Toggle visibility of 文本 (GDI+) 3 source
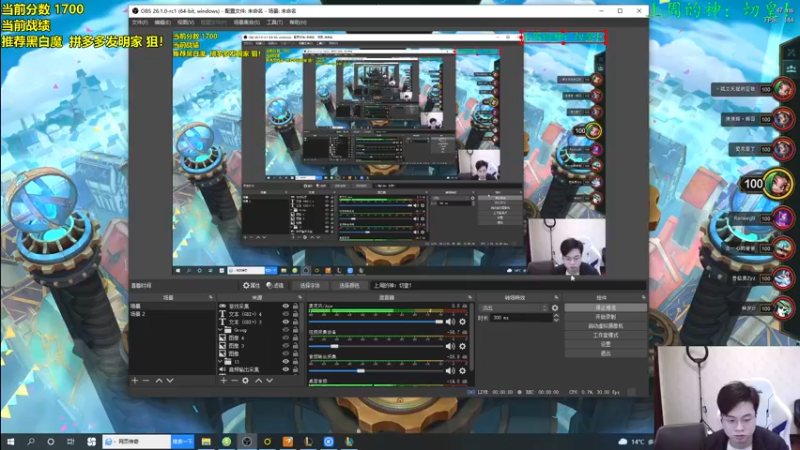 pos(286,322)
